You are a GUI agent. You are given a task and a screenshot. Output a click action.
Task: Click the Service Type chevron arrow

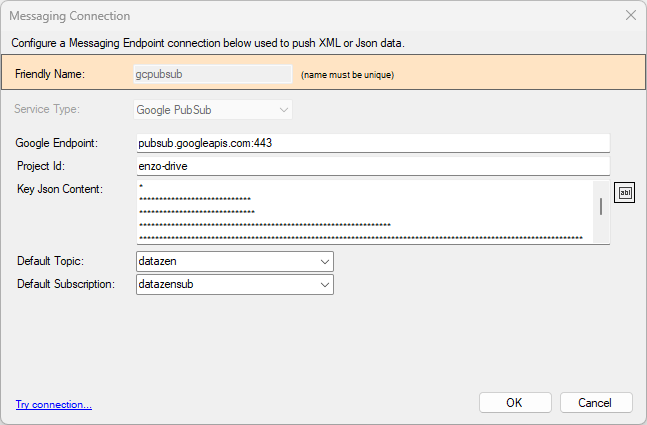click(x=283, y=110)
